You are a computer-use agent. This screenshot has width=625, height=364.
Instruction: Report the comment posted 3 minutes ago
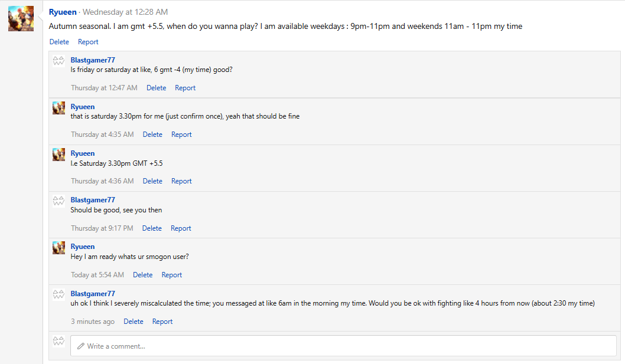coord(162,322)
